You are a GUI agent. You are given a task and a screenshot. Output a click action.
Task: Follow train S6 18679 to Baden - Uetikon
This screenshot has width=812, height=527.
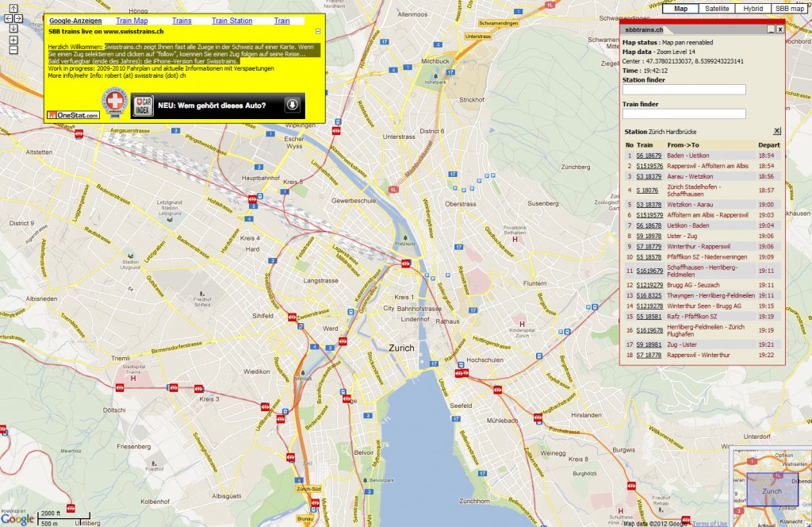[650, 156]
